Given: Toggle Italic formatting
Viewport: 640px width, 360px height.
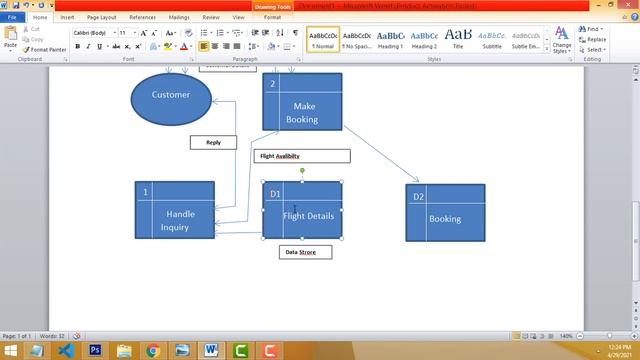Looking at the screenshot, I should point(88,47).
